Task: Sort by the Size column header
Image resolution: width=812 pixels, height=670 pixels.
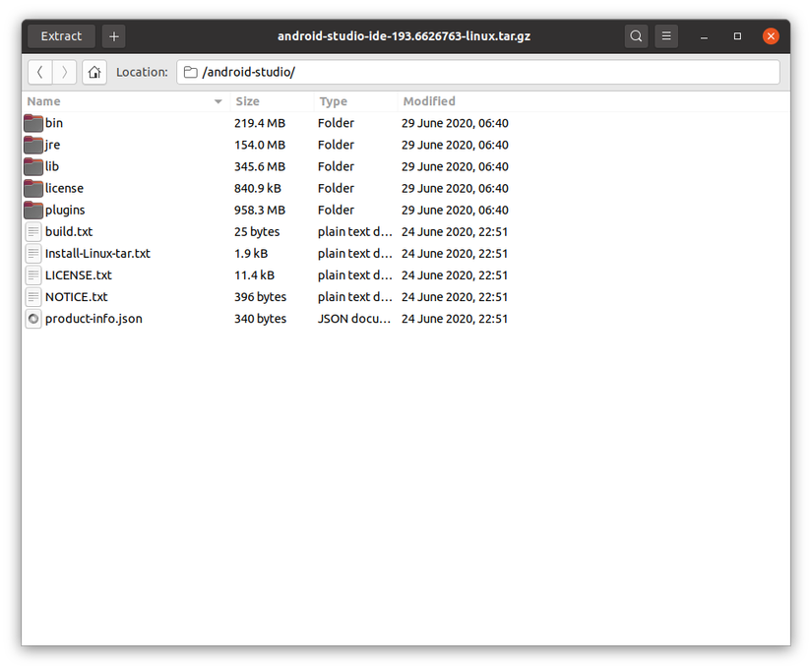Action: click(x=272, y=101)
